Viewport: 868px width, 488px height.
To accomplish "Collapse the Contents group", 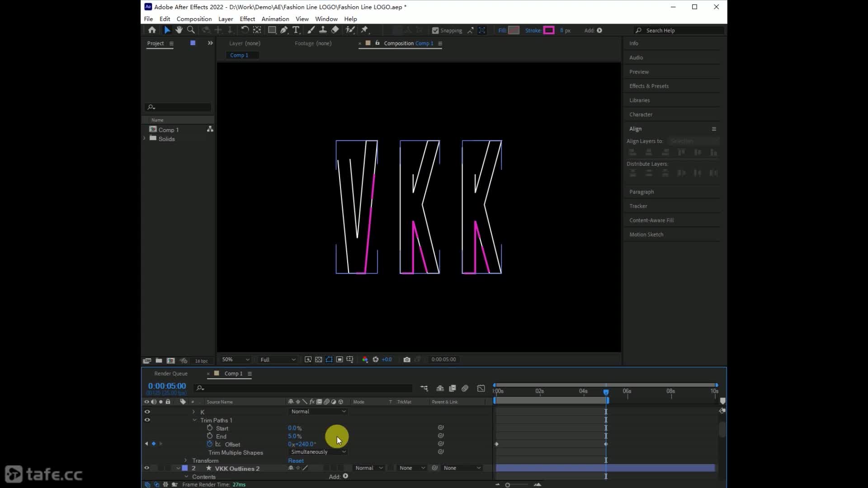I will click(x=186, y=477).
